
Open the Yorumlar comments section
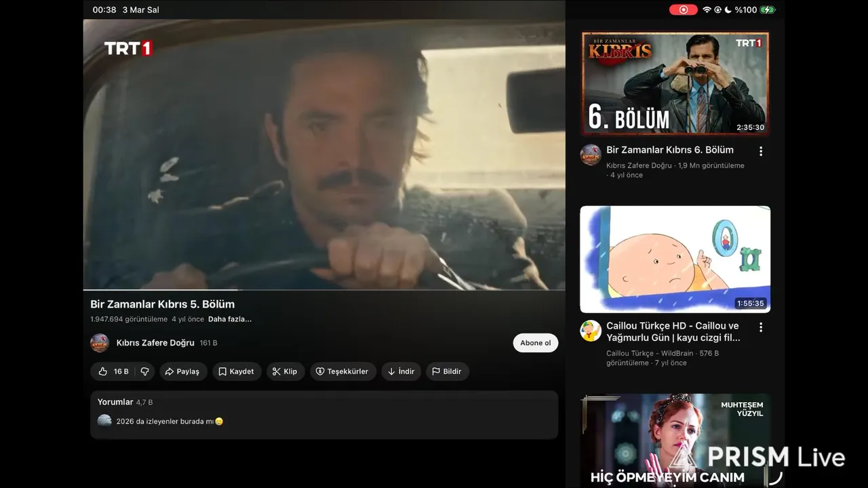tap(324, 414)
